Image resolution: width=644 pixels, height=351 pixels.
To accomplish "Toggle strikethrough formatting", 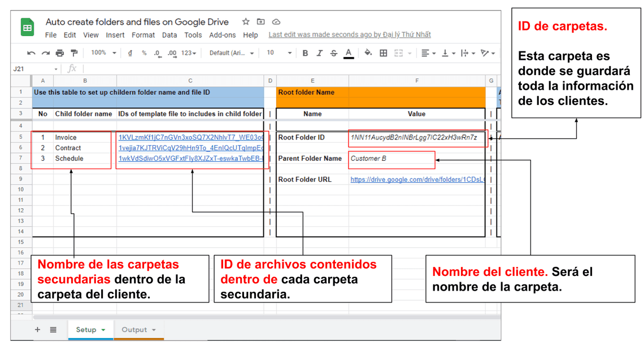I will click(x=334, y=53).
